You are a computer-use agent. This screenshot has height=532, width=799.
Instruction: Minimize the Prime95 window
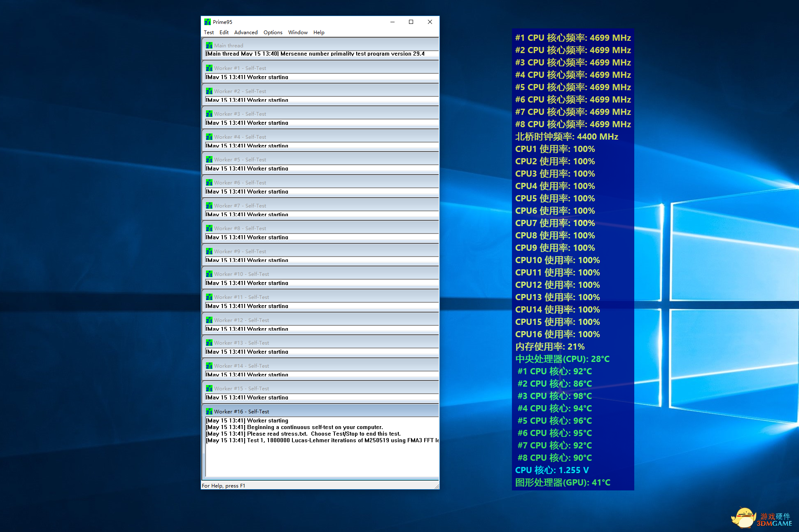pos(392,22)
